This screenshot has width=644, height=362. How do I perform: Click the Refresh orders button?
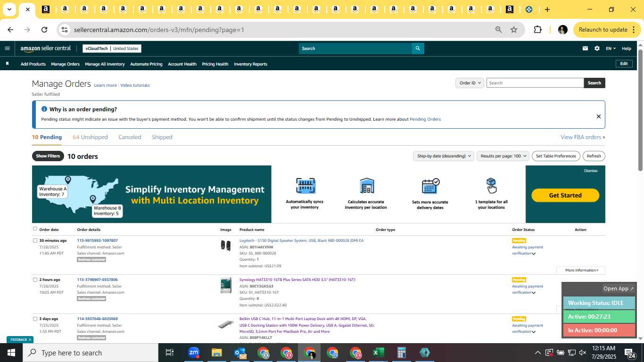tap(594, 156)
